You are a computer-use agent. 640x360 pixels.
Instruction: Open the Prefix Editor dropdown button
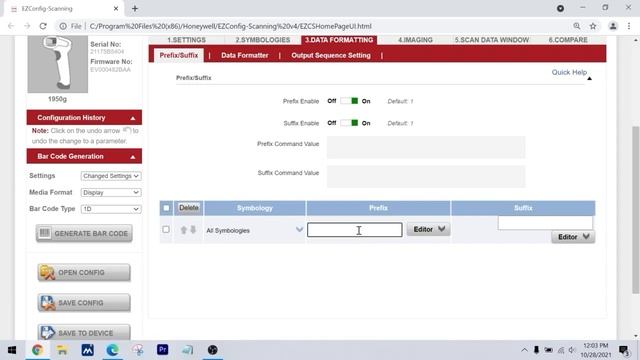pos(429,229)
